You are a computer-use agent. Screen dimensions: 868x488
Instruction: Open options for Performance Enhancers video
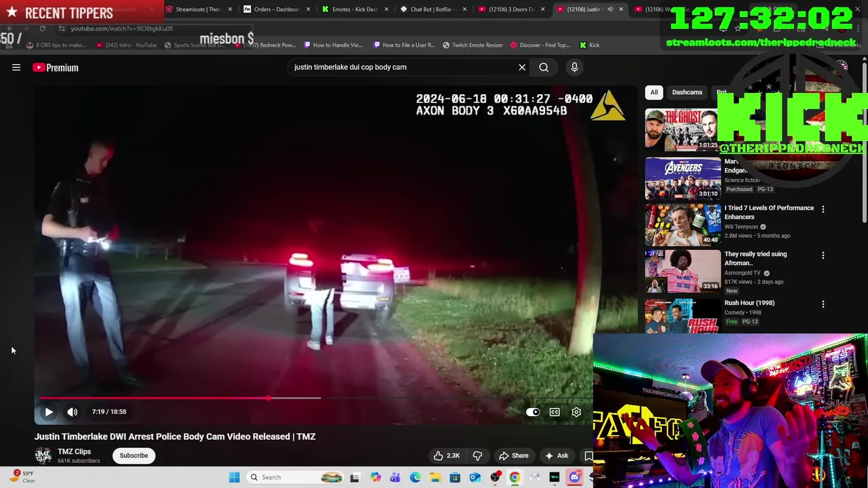[x=823, y=209]
